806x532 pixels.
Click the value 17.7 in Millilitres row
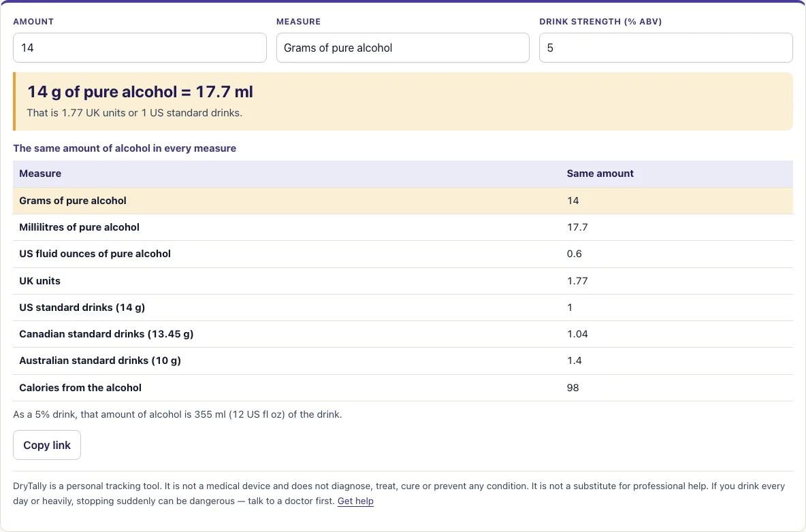coord(577,227)
